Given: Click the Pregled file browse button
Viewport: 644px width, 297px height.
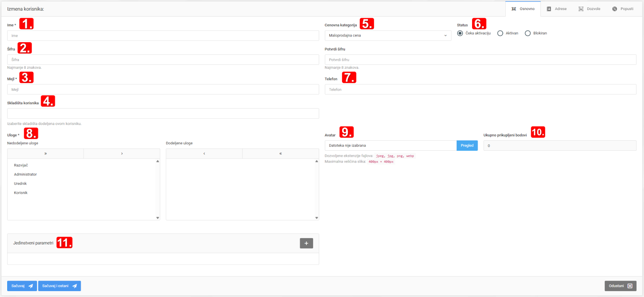Looking at the screenshot, I should pyautogui.click(x=467, y=145).
